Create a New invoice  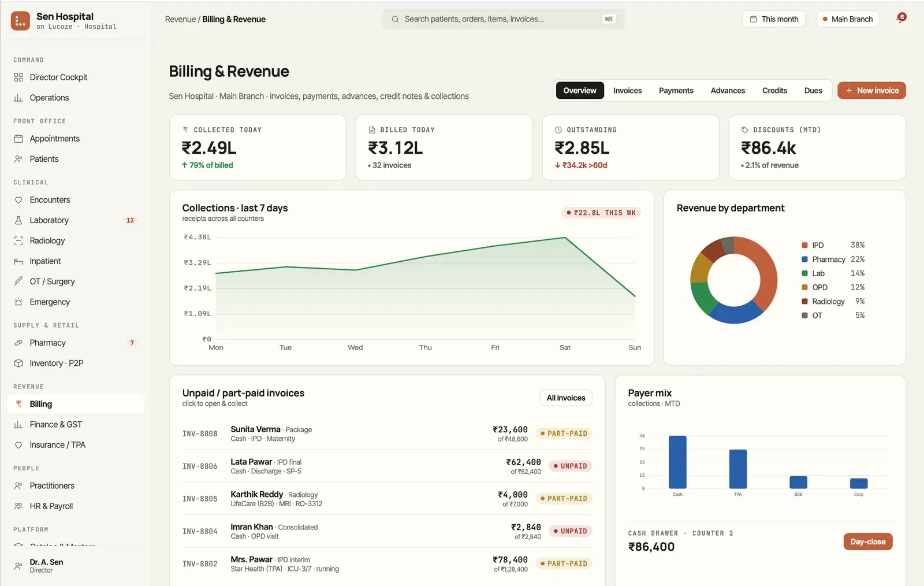point(871,91)
